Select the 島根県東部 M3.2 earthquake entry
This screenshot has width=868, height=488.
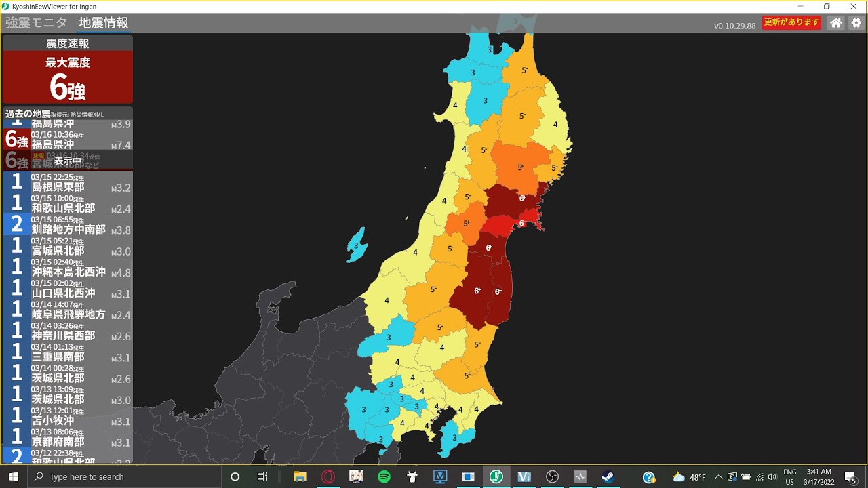click(x=68, y=182)
